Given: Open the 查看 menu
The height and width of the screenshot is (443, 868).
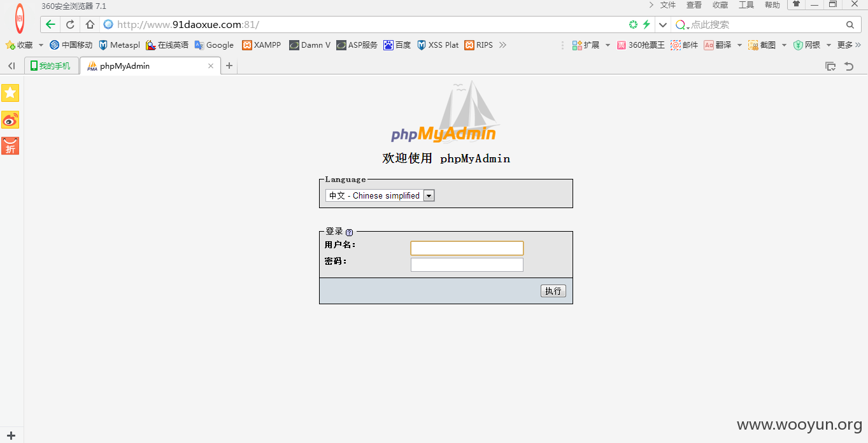Looking at the screenshot, I should click(x=694, y=5).
